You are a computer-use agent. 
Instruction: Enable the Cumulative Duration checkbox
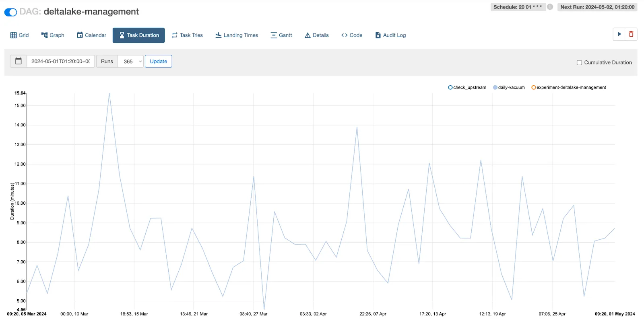[x=579, y=62]
